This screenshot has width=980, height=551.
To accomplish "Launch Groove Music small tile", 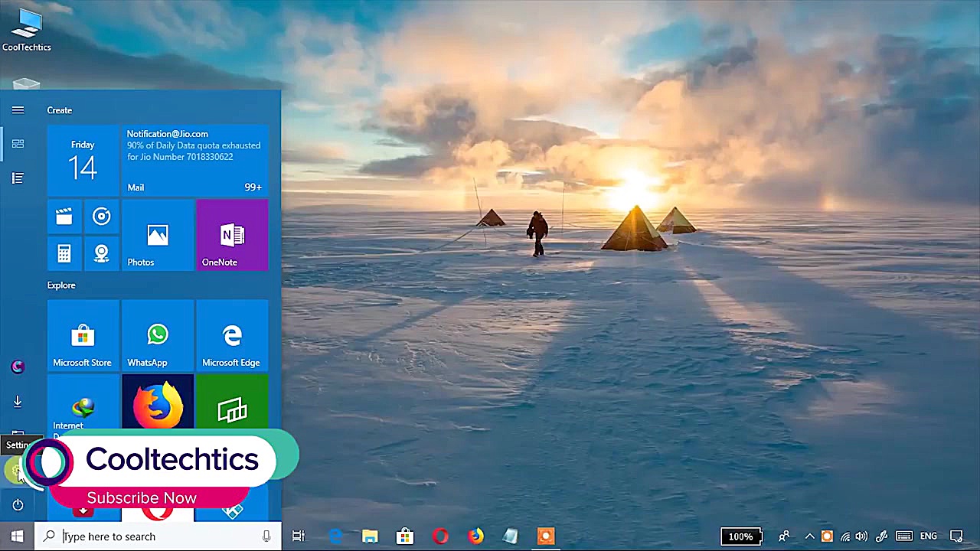I will click(x=102, y=217).
